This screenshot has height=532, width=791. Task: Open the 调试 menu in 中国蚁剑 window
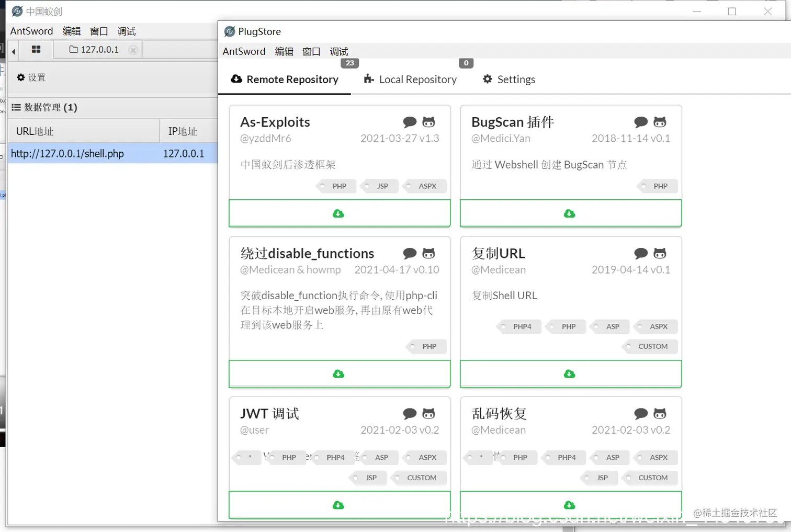tap(127, 31)
